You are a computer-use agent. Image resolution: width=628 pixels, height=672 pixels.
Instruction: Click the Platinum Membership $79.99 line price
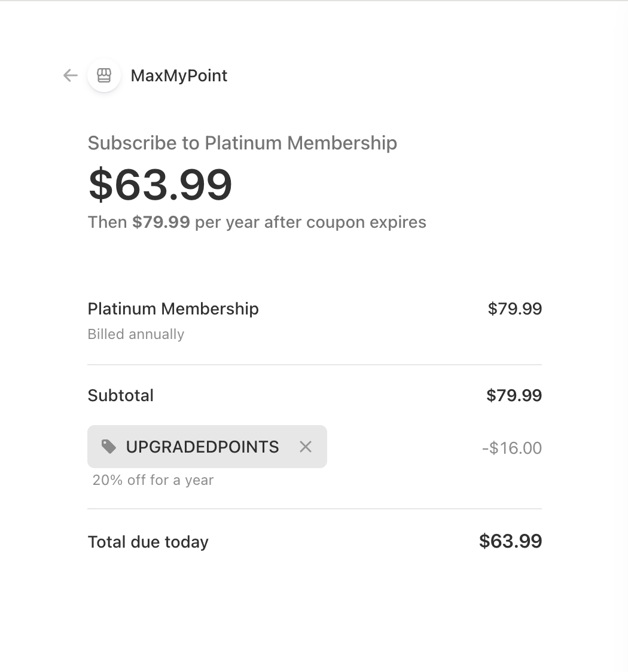pyautogui.click(x=514, y=309)
